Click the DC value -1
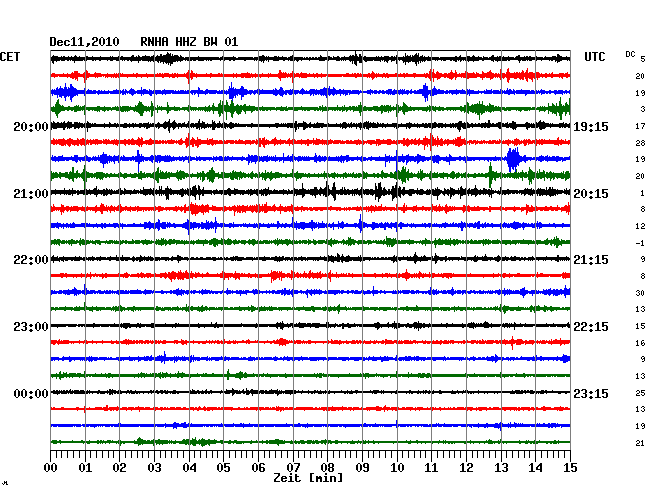This screenshot has height=494, width=650. coord(639,243)
